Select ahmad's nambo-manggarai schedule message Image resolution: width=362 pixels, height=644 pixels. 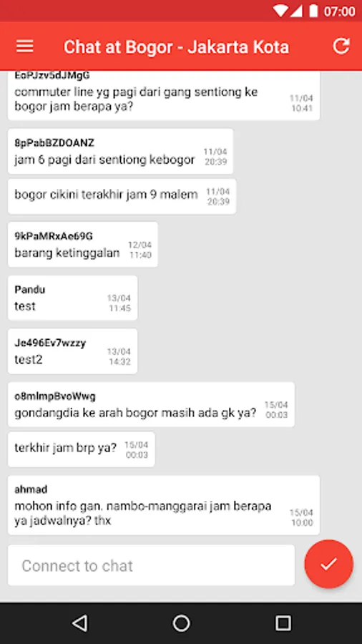pyautogui.click(x=164, y=505)
